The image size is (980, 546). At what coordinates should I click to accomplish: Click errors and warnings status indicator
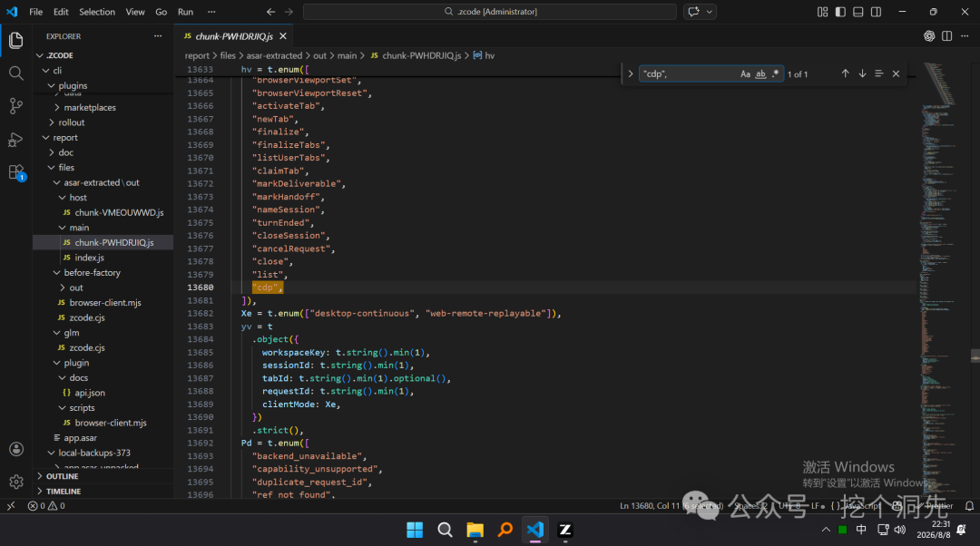pos(46,506)
